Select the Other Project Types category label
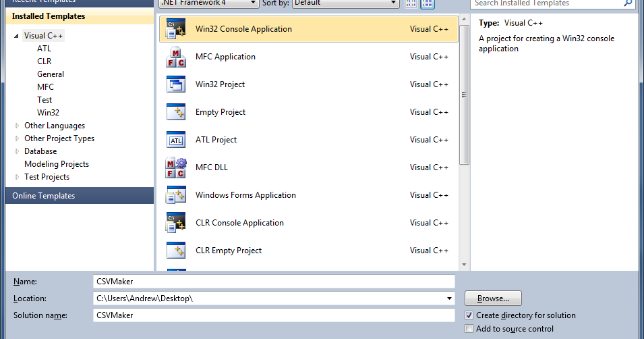Image resolution: width=644 pixels, height=339 pixels. (x=59, y=138)
